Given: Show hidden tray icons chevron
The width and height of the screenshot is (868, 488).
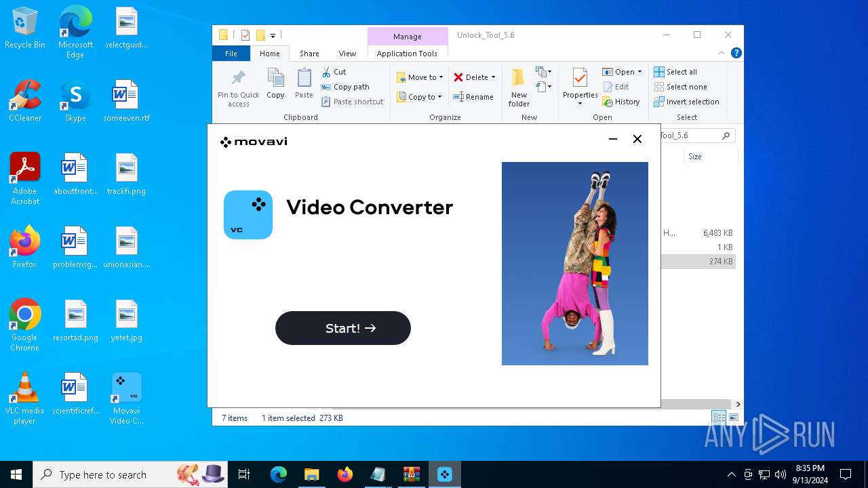Looking at the screenshot, I should coord(731,474).
